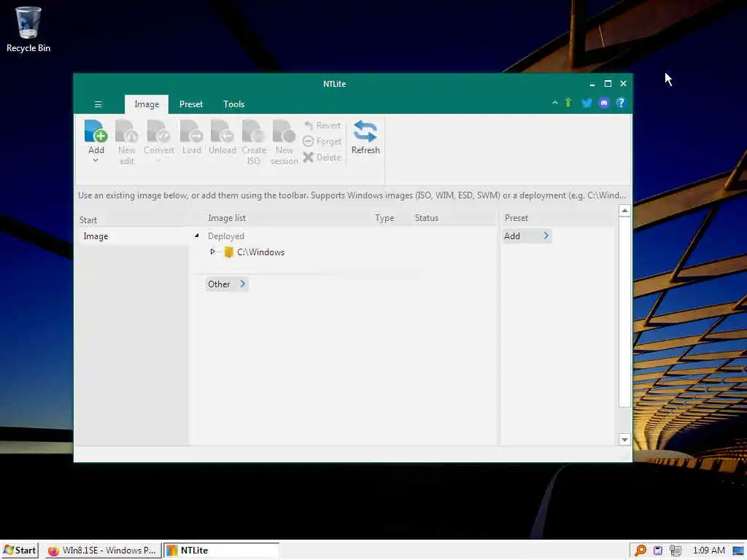Click the blue Help question icon
Viewport: 747px width, 560px height.
[620, 103]
